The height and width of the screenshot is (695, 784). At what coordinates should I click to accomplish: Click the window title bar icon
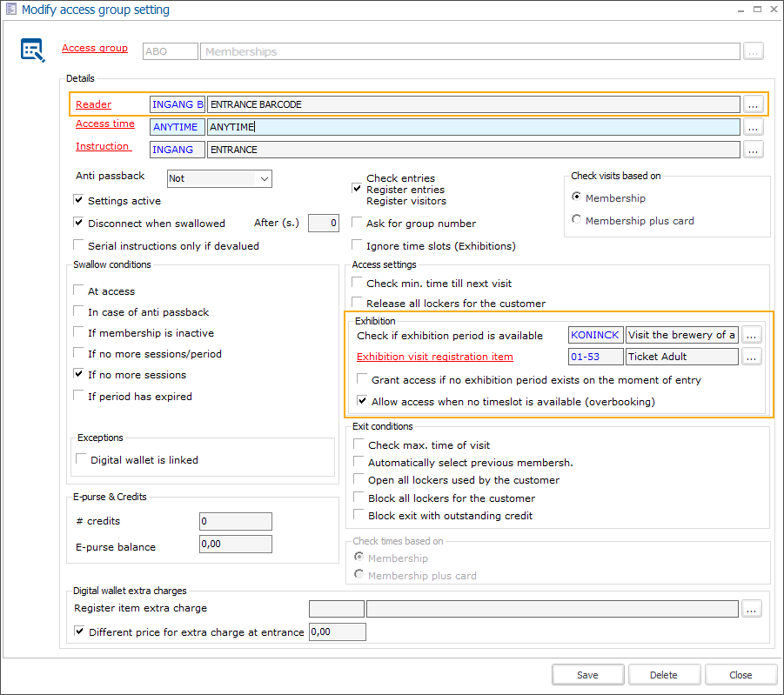click(10, 9)
